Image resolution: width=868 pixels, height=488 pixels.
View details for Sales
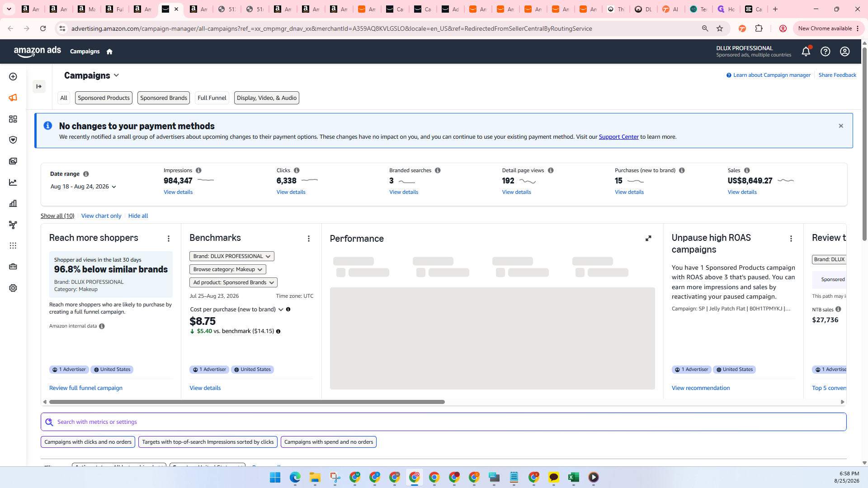[x=742, y=192]
